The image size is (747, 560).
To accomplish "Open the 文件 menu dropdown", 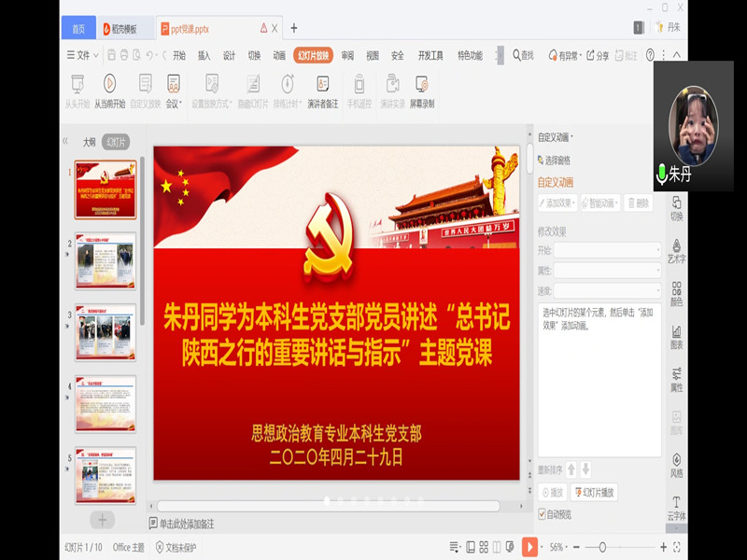I will click(x=82, y=55).
